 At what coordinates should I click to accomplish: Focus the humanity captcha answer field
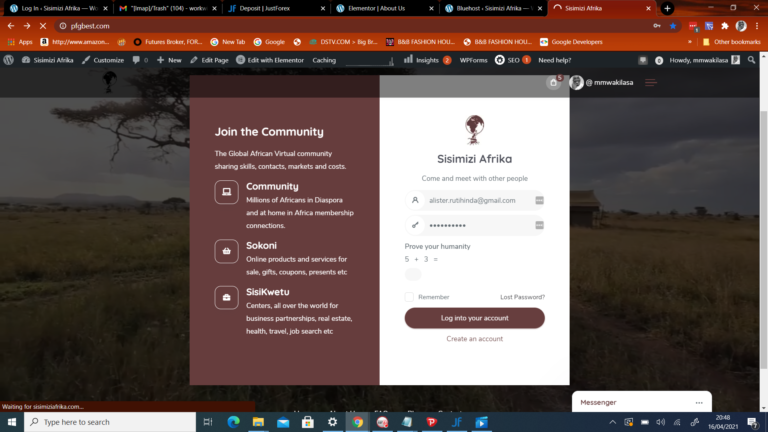coord(413,274)
